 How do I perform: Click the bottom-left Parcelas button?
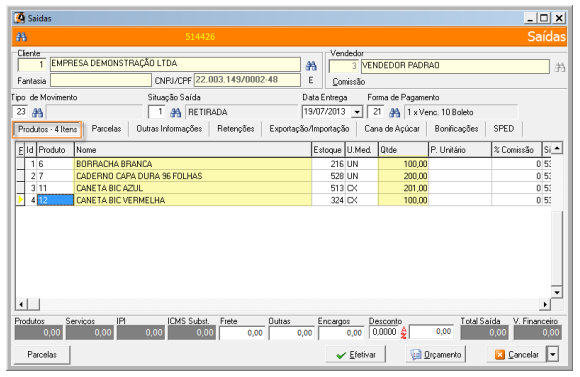[x=42, y=355]
